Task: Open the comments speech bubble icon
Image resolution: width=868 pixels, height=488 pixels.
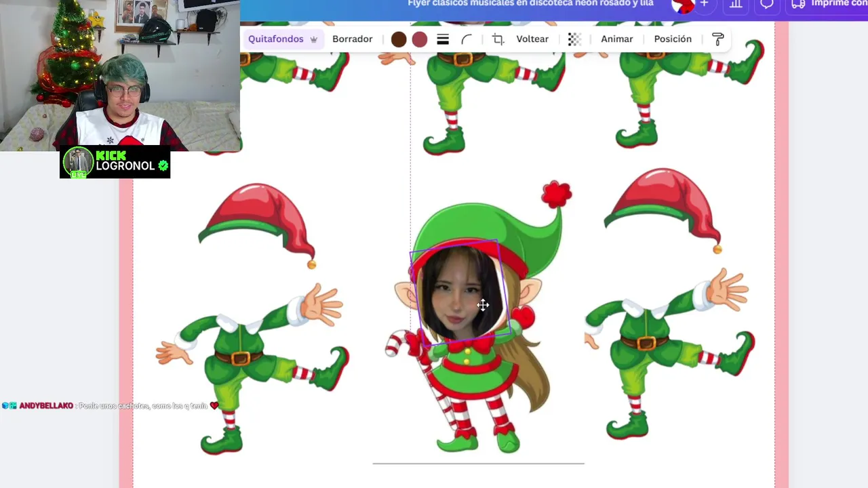Action: coord(766,5)
